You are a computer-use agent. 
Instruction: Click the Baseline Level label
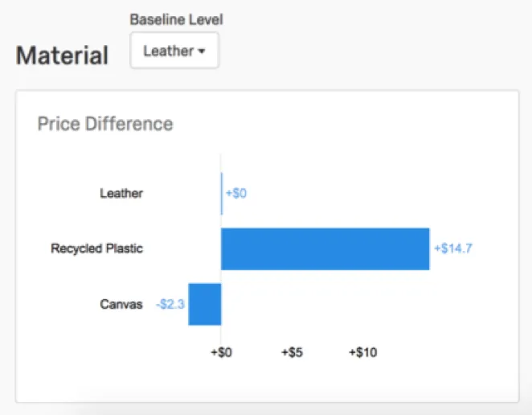coord(176,19)
